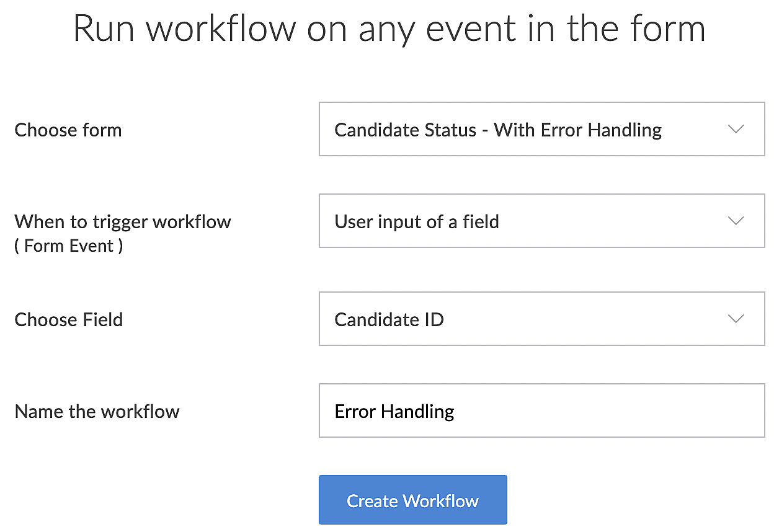
Task: Select the "Candidate Status - With Error Handling" value text
Action: [498, 130]
